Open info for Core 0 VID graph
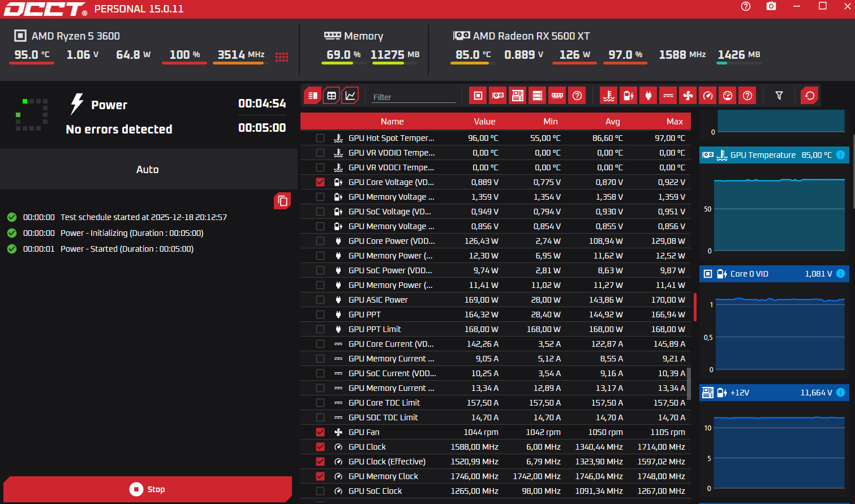 pos(841,274)
